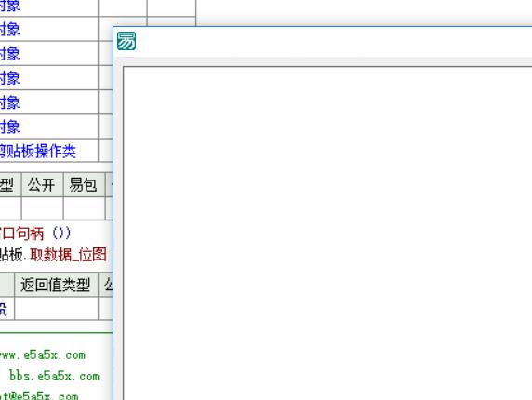532x400 pixels.
Task: Click the 取数据_位图 method name in code
Action: tap(68, 255)
